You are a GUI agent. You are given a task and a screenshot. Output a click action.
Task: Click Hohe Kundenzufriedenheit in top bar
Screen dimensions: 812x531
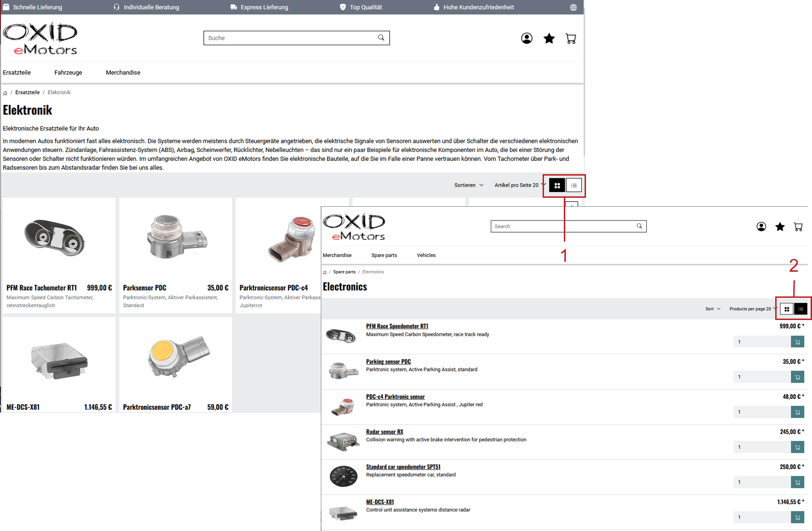[x=474, y=7]
